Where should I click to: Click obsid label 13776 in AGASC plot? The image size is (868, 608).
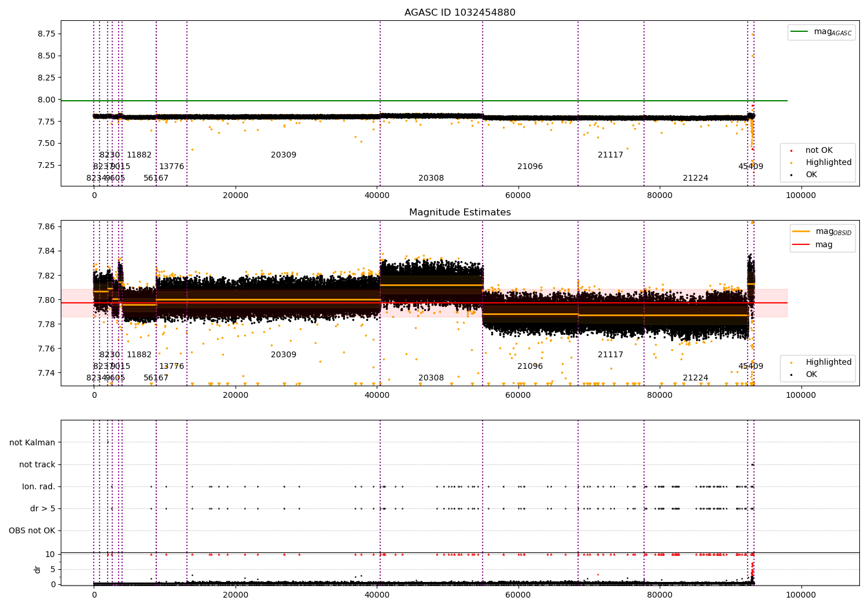click(171, 167)
